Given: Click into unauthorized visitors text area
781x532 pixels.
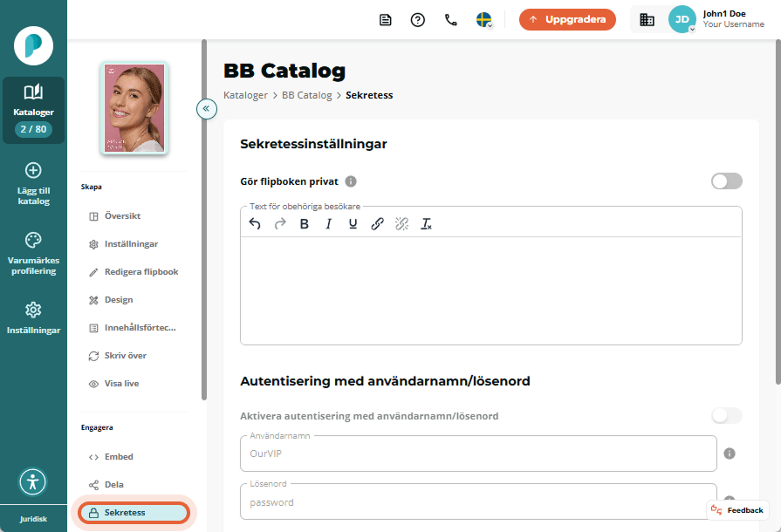Looking at the screenshot, I should [491, 290].
